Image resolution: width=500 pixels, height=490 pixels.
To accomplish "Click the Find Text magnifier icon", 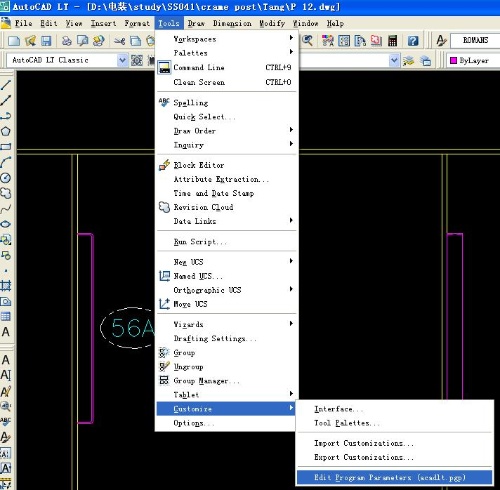I will point(6,406).
